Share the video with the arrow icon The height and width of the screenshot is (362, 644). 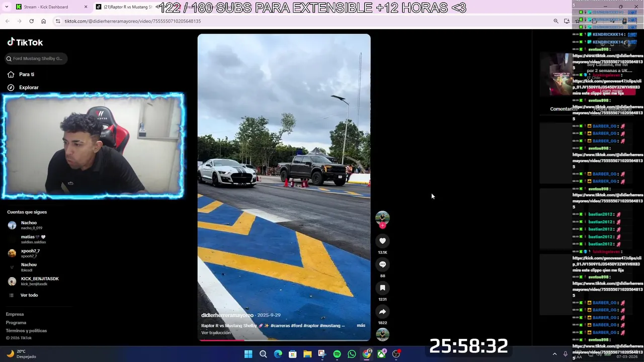click(x=382, y=312)
